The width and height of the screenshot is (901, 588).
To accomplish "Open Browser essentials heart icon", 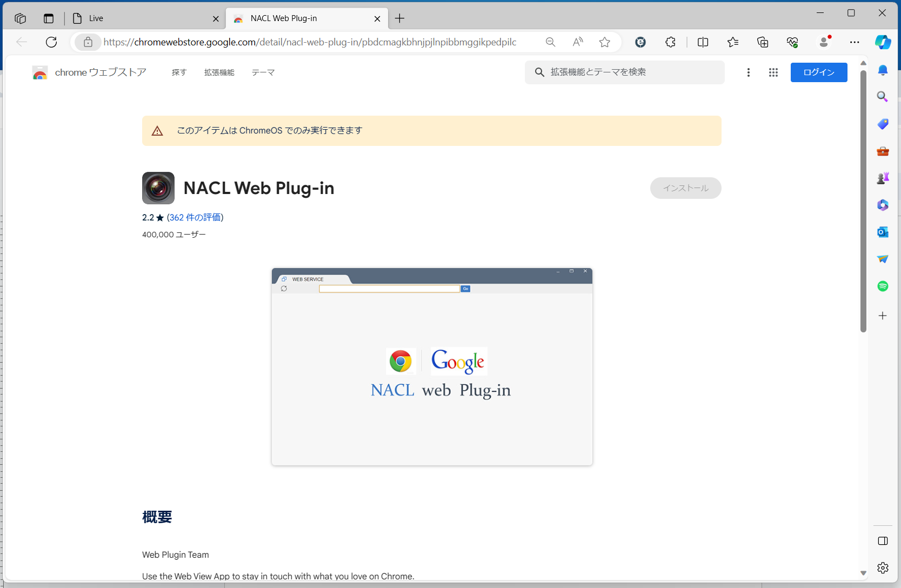I will pos(792,42).
